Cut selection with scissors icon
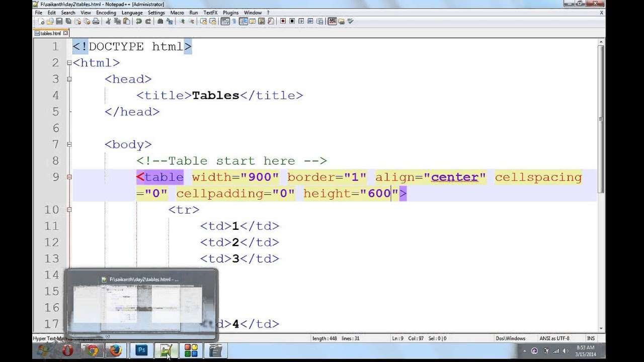 coord(108,21)
